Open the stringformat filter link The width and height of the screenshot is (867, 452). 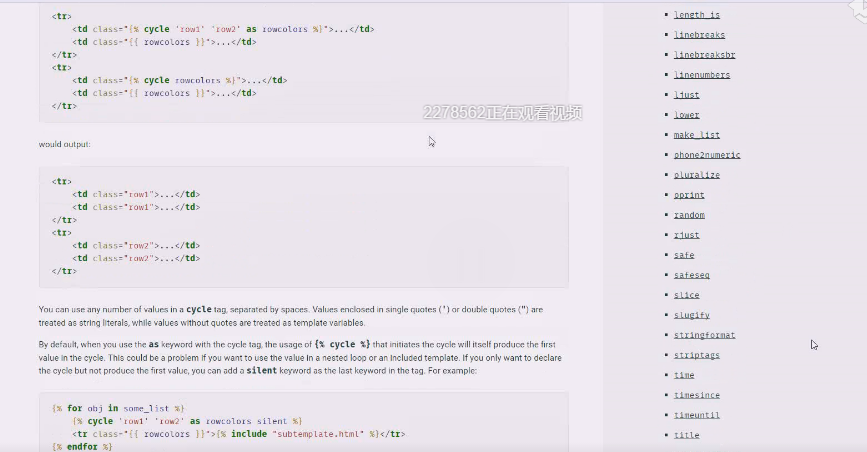[x=704, y=335]
